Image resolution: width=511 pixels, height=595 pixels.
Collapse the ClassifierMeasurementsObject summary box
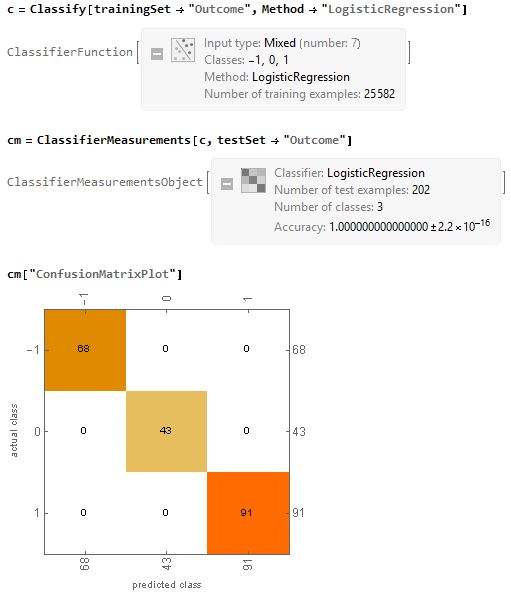(227, 184)
